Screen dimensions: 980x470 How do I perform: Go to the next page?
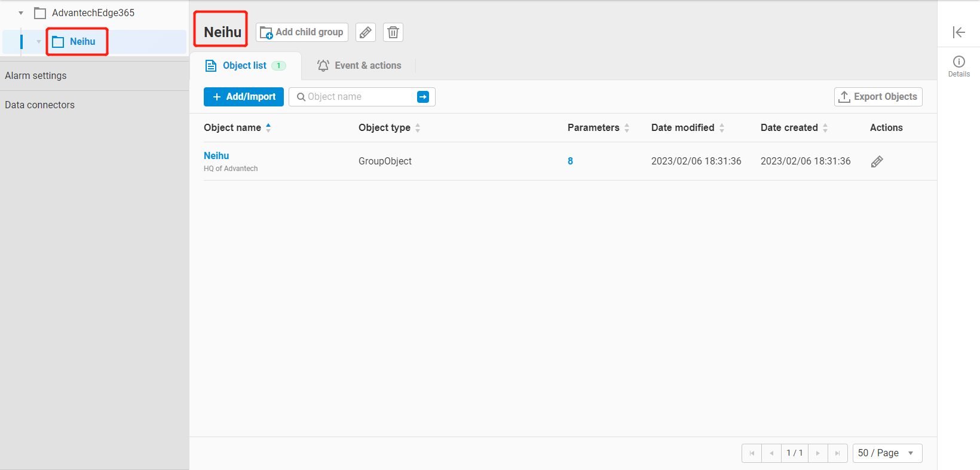click(817, 453)
